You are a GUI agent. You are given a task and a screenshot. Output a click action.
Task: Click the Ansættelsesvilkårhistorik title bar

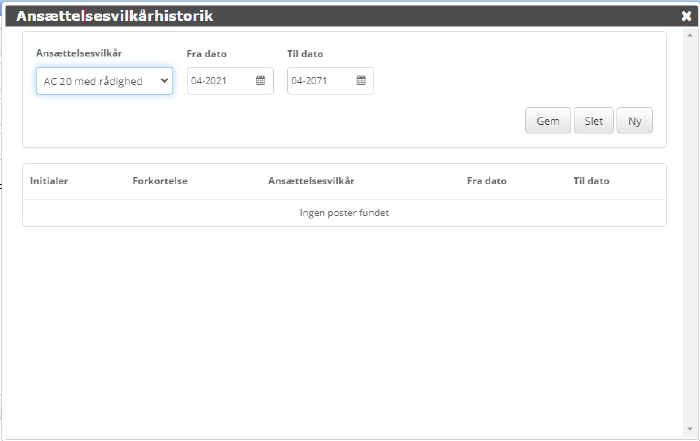coord(300,16)
